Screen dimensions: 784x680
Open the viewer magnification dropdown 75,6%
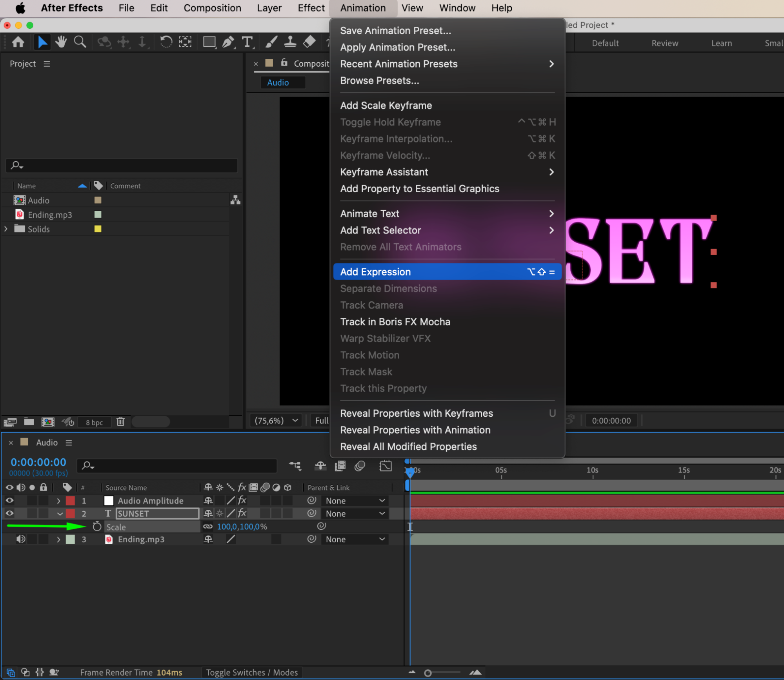click(276, 421)
